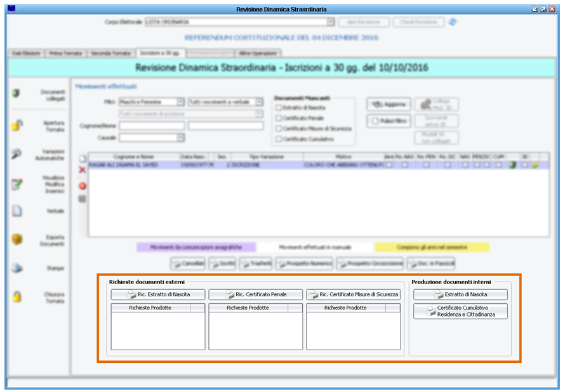Click the Collega Mod. 3D button
The height and width of the screenshot is (392, 565).
coord(436,105)
